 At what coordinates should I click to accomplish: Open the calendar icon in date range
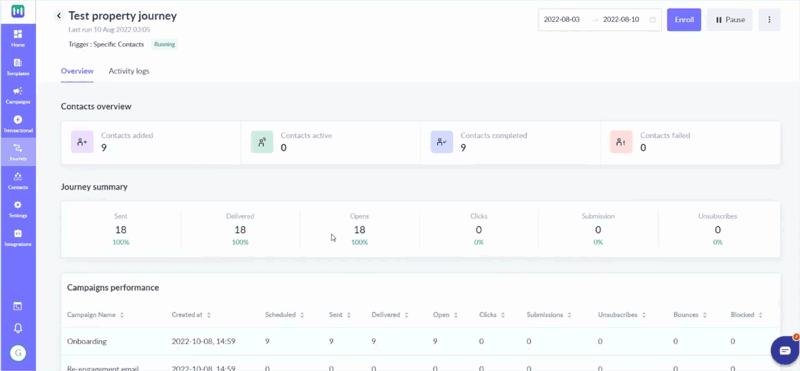point(652,20)
